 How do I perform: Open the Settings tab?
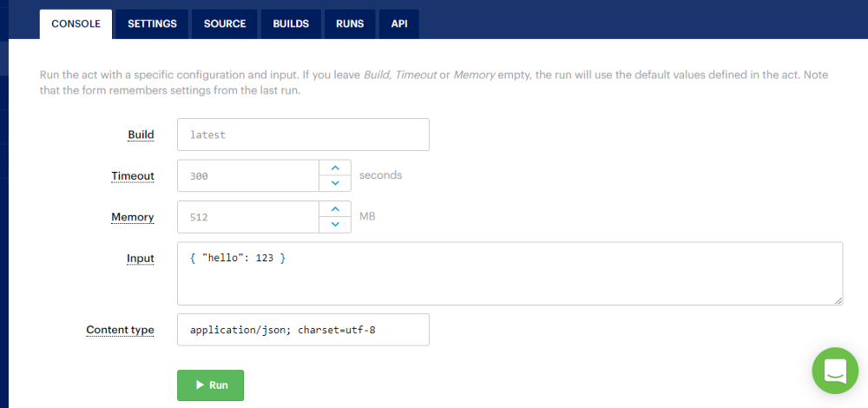(x=152, y=24)
